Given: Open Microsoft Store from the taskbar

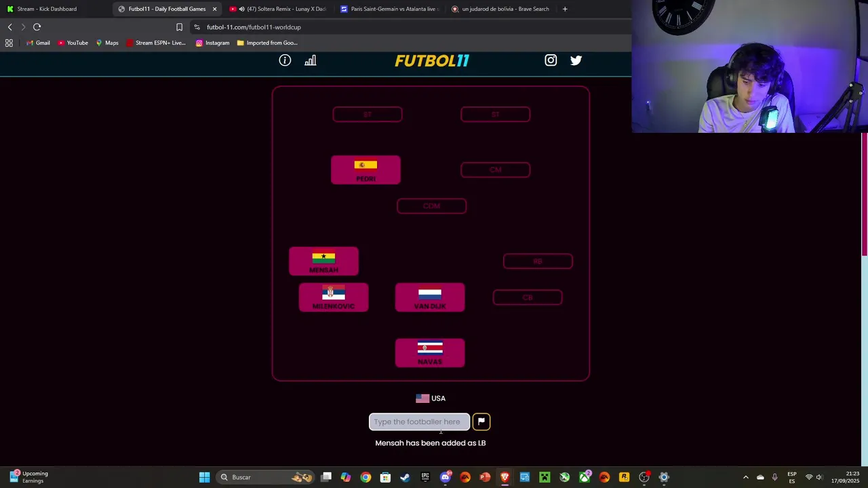Looking at the screenshot, I should [385, 477].
